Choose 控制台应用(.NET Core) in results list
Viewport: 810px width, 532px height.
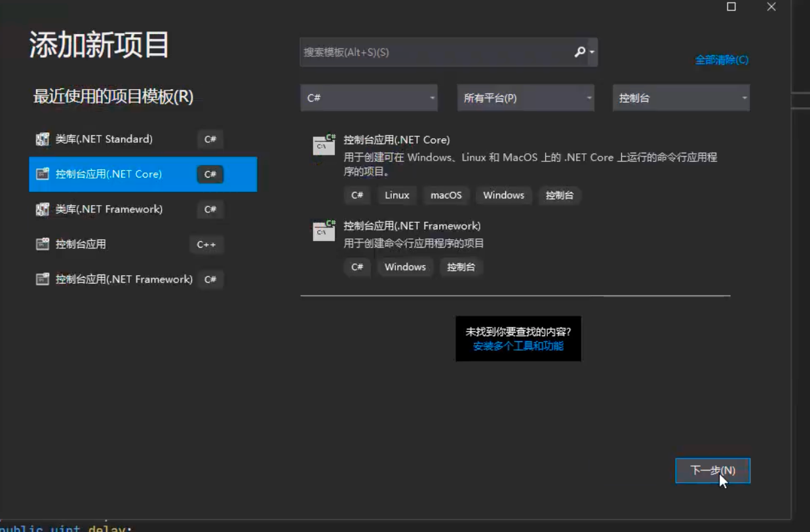515,168
